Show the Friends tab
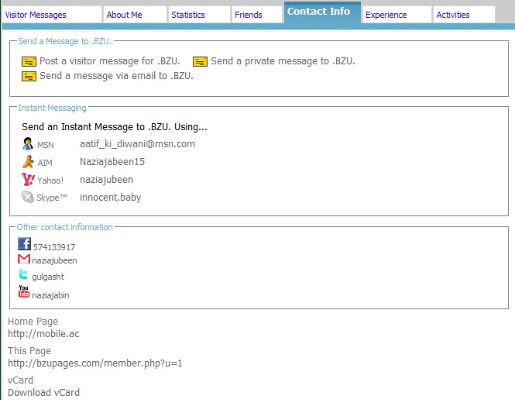The image size is (515, 420). (x=249, y=15)
